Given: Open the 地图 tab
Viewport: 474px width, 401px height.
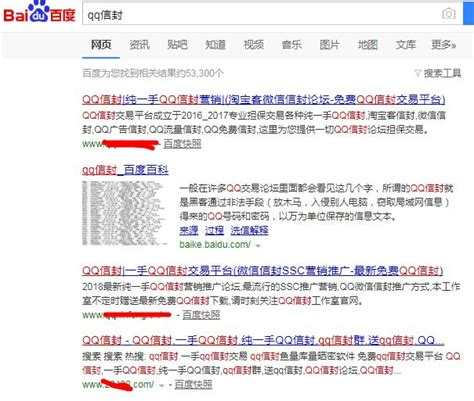Looking at the screenshot, I should tap(368, 45).
